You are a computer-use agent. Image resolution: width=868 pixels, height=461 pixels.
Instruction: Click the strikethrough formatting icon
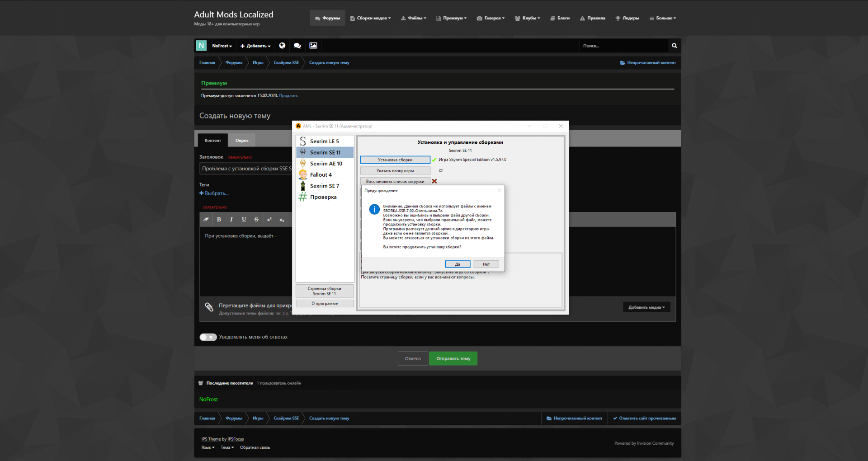(x=256, y=220)
